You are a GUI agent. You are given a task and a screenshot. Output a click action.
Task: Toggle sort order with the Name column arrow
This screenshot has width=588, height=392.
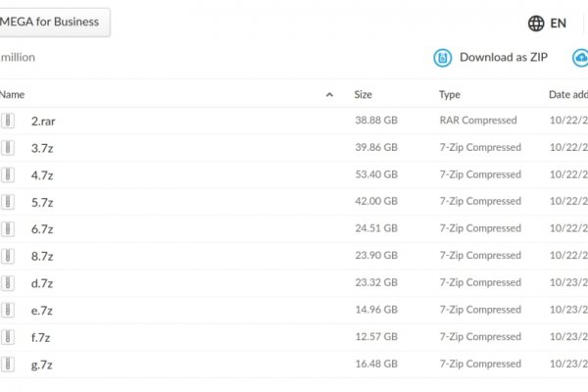[329, 95]
